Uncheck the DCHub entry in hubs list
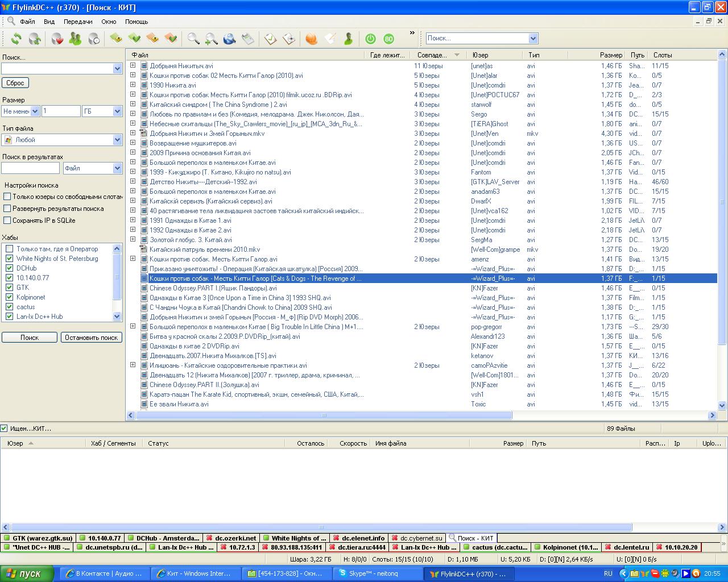 9,268
